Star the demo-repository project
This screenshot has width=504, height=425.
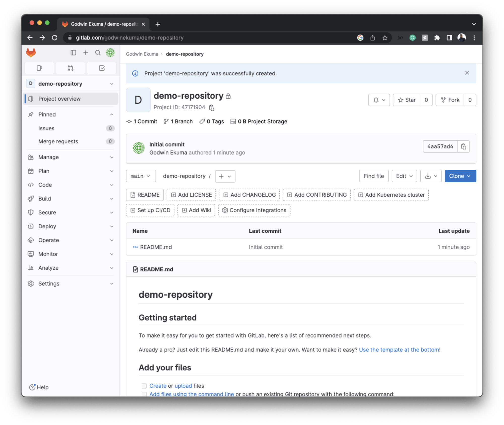(x=407, y=100)
